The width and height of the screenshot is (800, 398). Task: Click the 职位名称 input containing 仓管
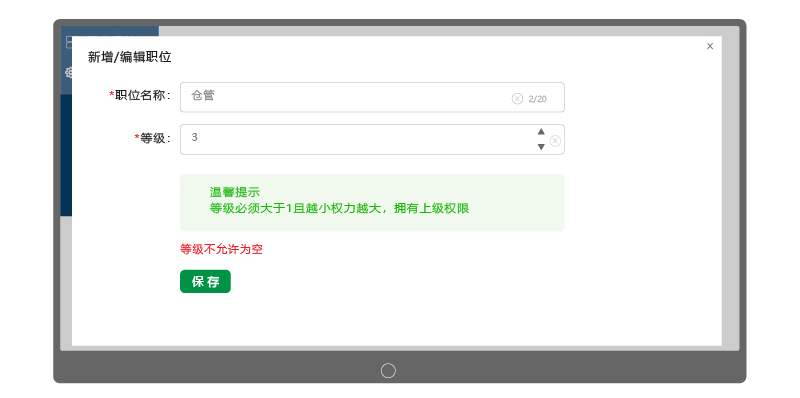(x=372, y=97)
